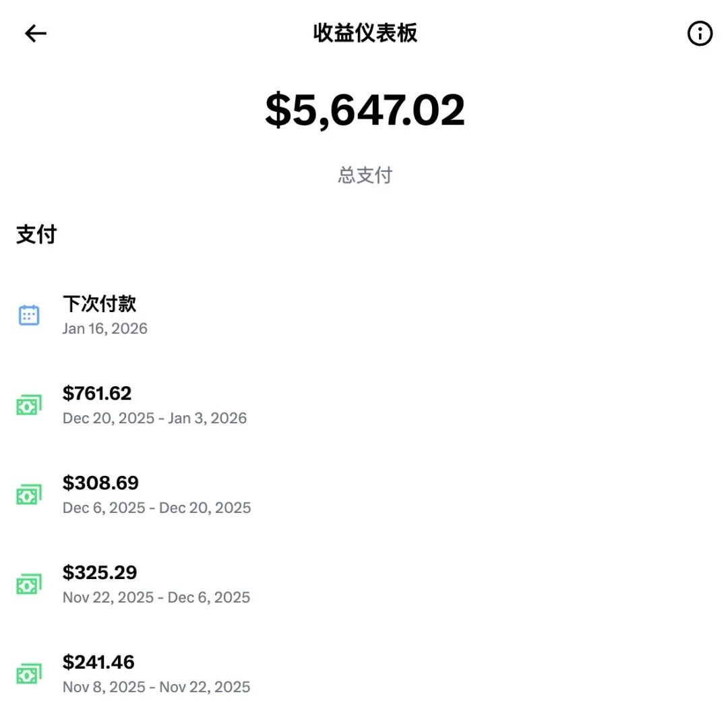Click the blue calendar icon next to 下次付款

pos(28,315)
